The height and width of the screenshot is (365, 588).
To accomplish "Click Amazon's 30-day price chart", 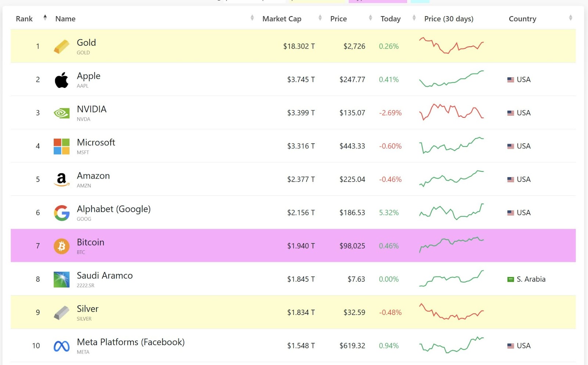I will (x=452, y=178).
